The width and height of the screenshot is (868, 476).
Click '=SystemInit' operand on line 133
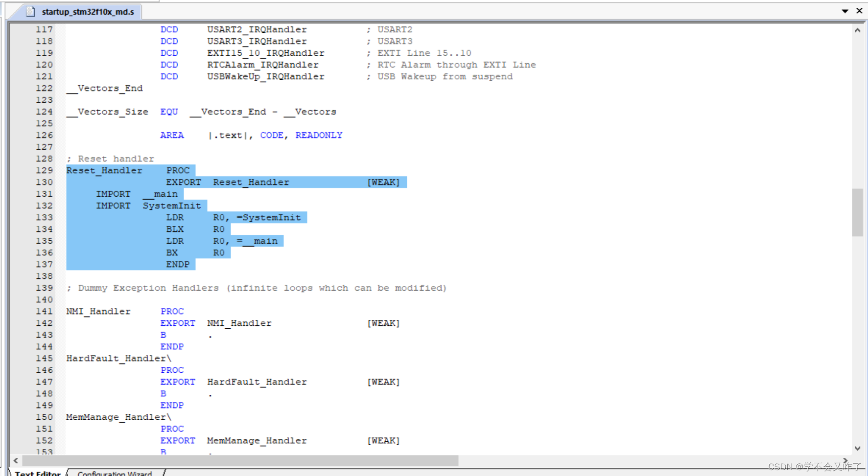click(269, 217)
